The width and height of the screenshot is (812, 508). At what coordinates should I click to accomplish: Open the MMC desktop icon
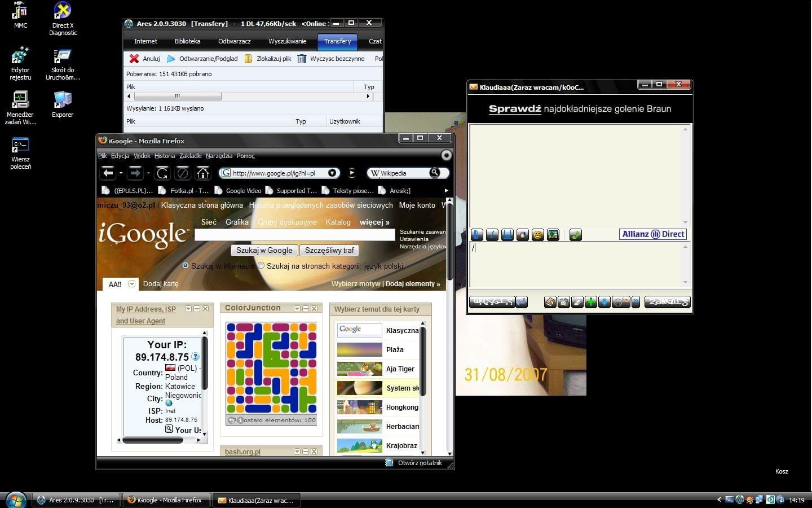[20, 15]
